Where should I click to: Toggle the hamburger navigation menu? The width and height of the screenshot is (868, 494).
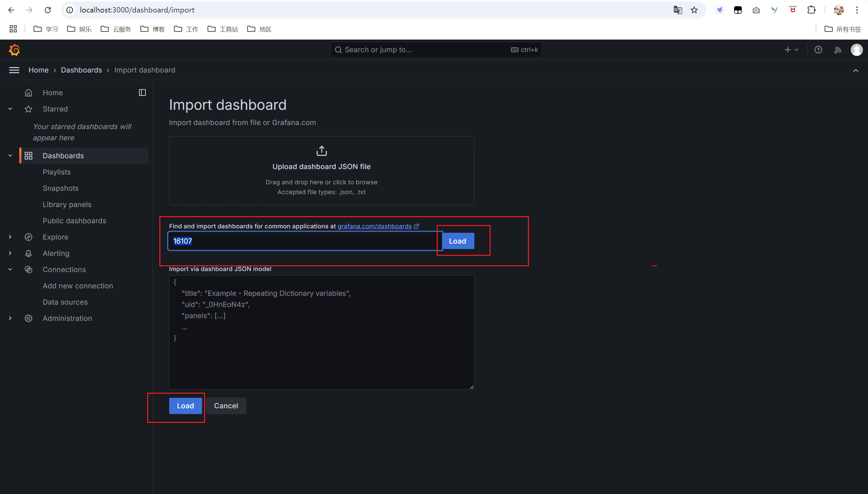coord(14,70)
